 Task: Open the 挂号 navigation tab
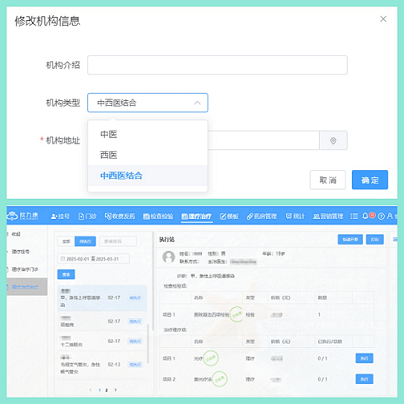[60, 216]
